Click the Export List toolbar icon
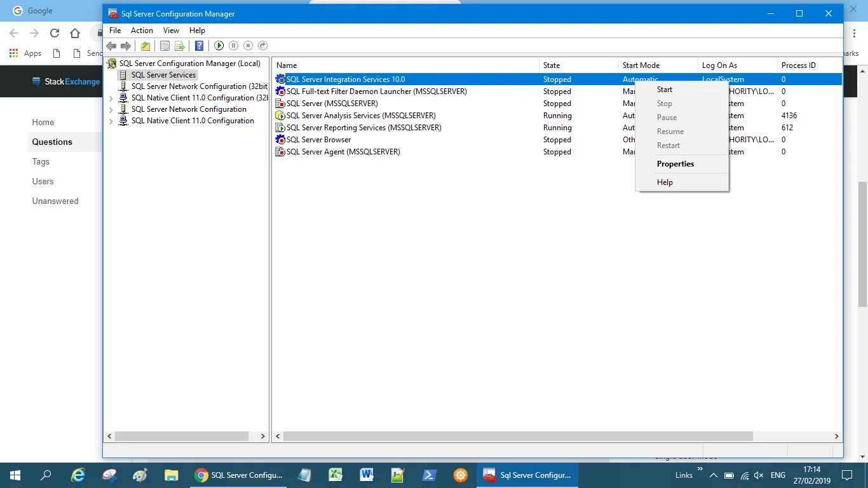The width and height of the screenshot is (868, 488). coord(180,46)
